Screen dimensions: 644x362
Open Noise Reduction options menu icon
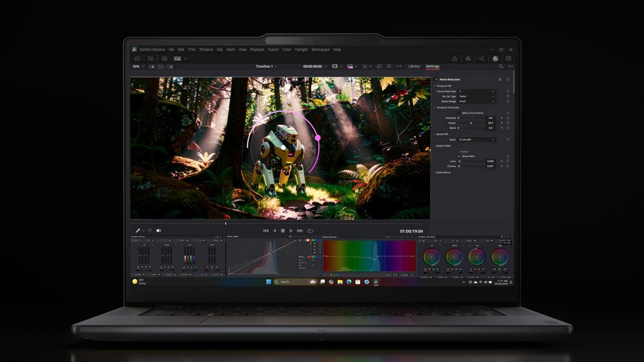coord(500,80)
